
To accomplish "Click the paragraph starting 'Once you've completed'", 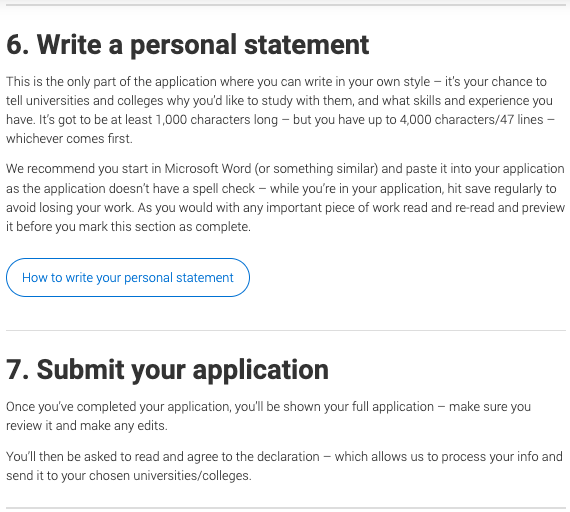I will pos(268,416).
